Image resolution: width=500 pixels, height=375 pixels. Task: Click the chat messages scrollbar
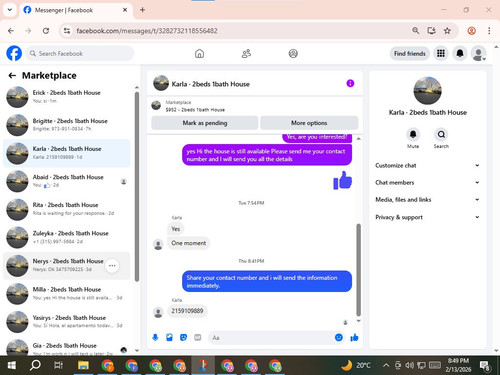click(359, 270)
